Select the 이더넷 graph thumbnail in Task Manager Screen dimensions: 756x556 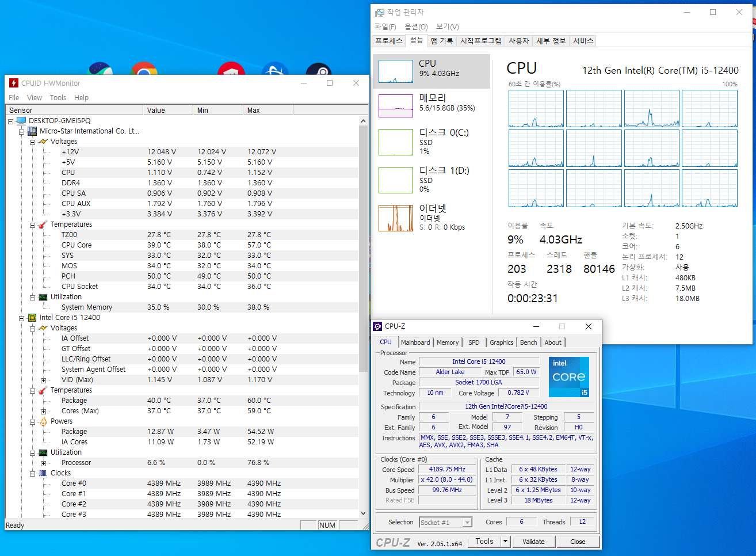pyautogui.click(x=396, y=218)
